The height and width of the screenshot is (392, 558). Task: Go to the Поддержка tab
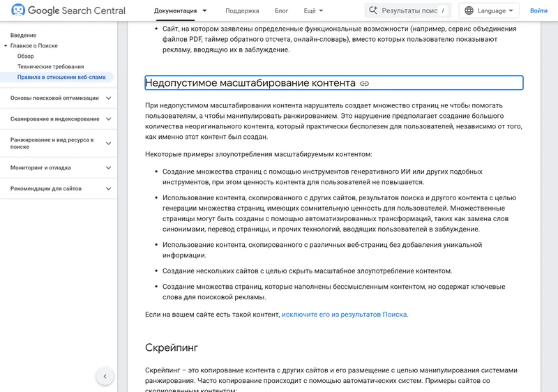coord(242,10)
